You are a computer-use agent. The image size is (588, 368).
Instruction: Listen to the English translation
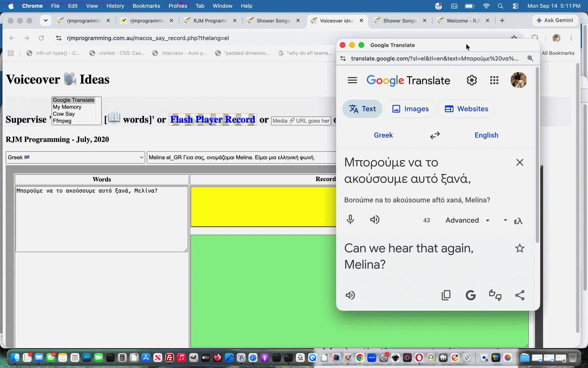350,295
